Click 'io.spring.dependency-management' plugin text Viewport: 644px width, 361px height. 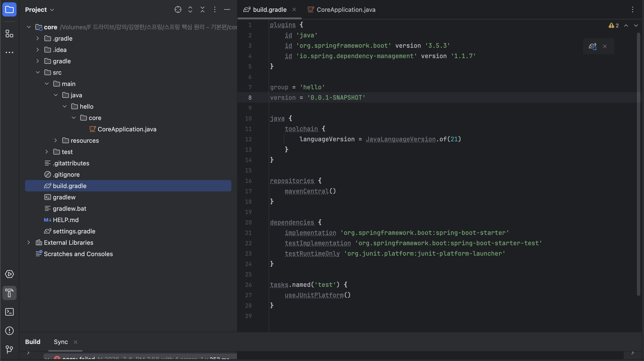[356, 56]
